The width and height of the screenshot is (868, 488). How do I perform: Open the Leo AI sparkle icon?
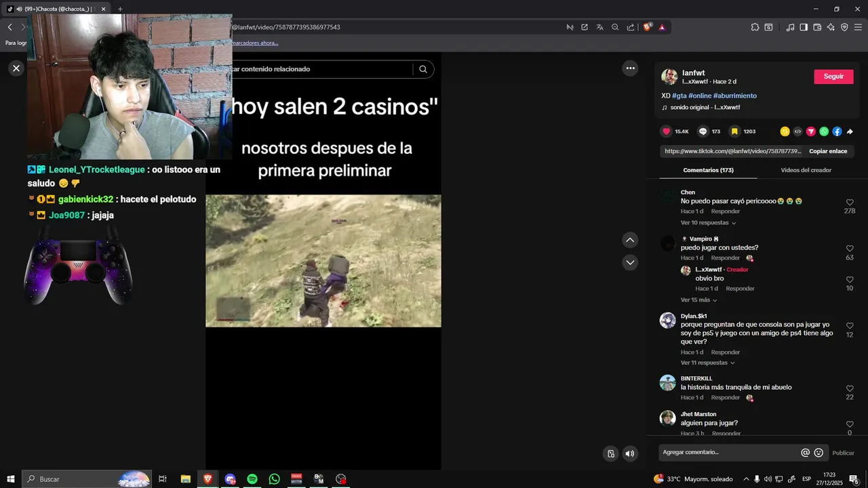click(831, 27)
